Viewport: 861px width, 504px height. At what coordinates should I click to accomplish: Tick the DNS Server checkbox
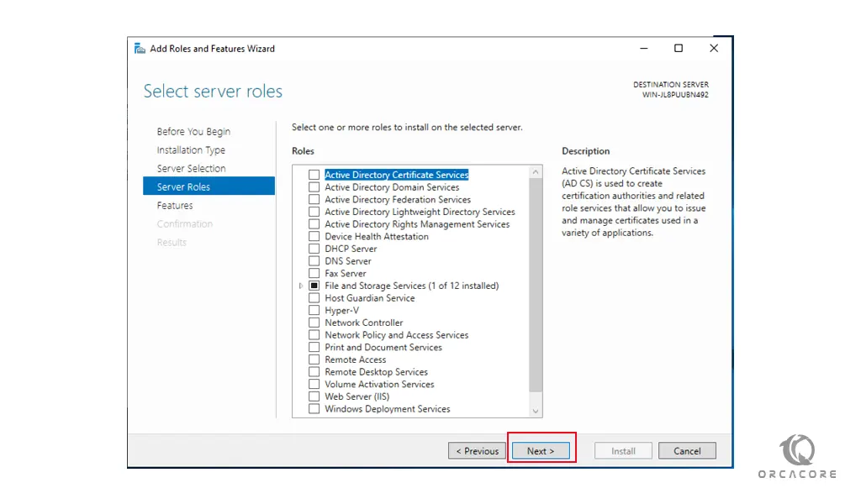click(314, 261)
